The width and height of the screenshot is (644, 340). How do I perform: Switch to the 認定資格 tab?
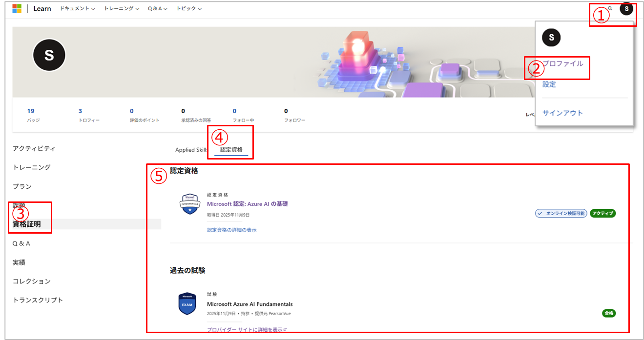[231, 150]
